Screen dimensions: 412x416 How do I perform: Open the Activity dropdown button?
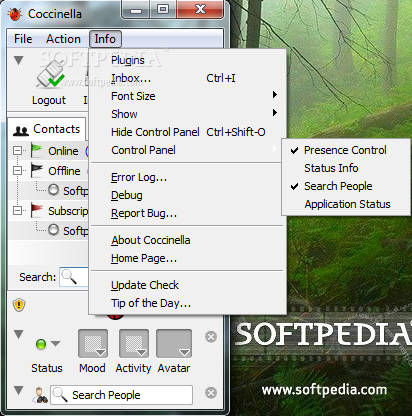coord(134,344)
